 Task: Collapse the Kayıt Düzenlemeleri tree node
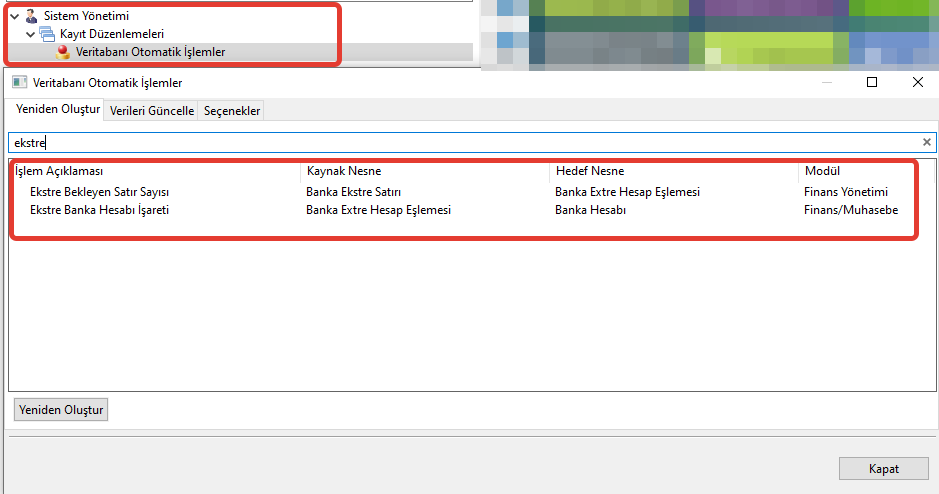(31, 34)
